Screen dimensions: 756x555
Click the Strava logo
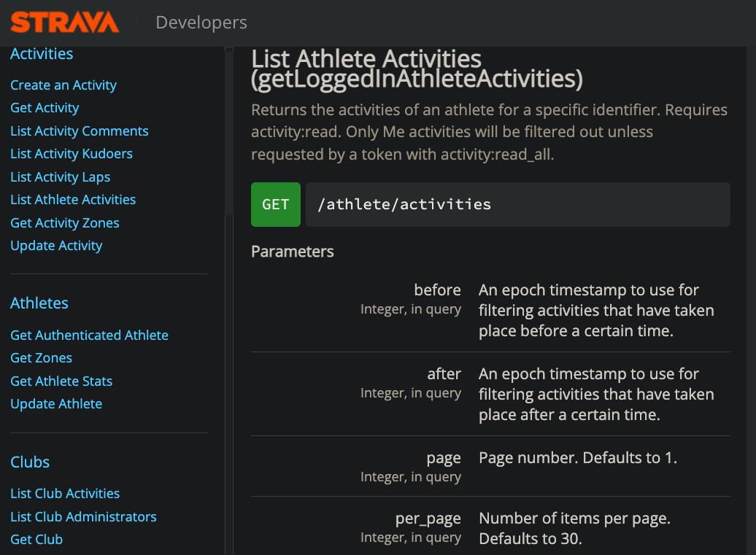pos(65,23)
